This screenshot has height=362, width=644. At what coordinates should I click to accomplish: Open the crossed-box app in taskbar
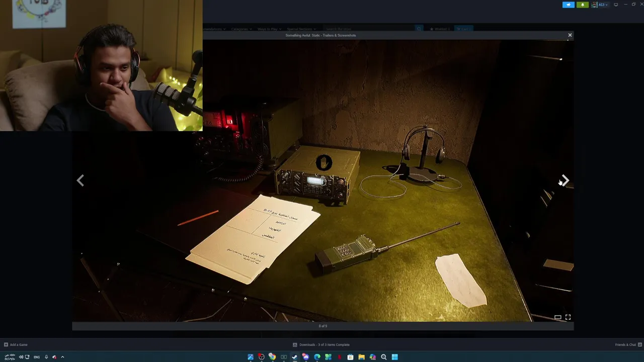pyautogui.click(x=284, y=357)
